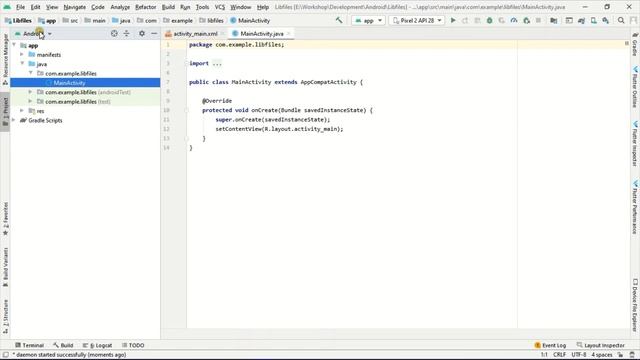Click the Debug app bug icon

click(489, 20)
